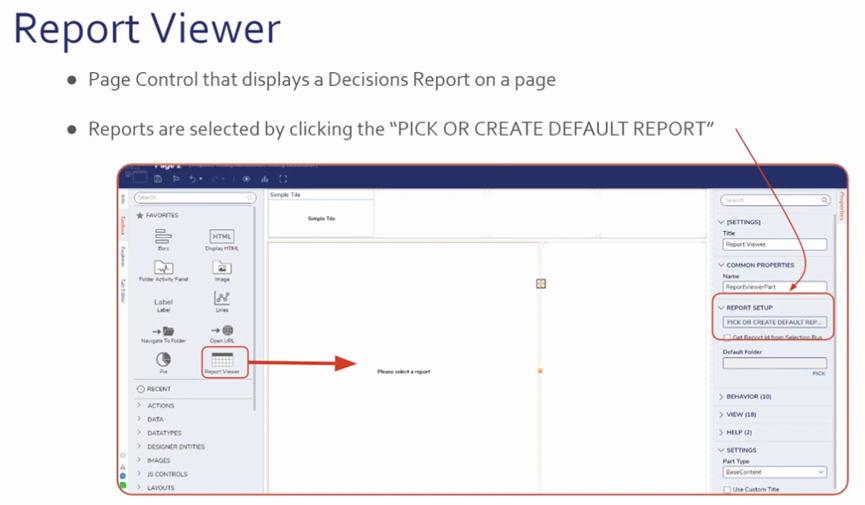
Task: Click the Save icon in the designer toolbar
Action: click(x=158, y=179)
